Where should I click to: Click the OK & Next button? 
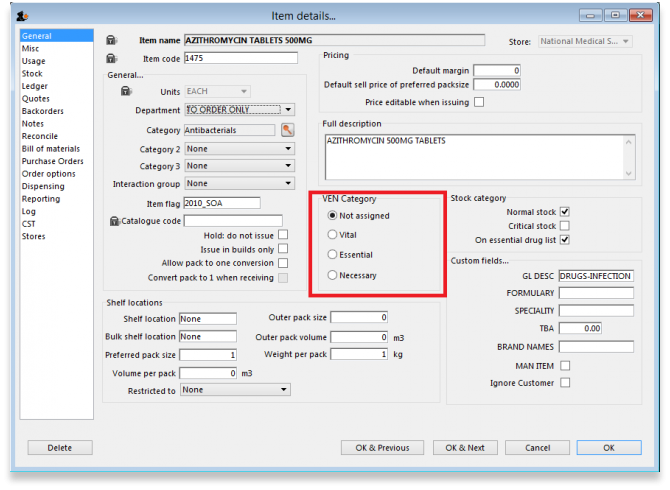click(x=465, y=448)
